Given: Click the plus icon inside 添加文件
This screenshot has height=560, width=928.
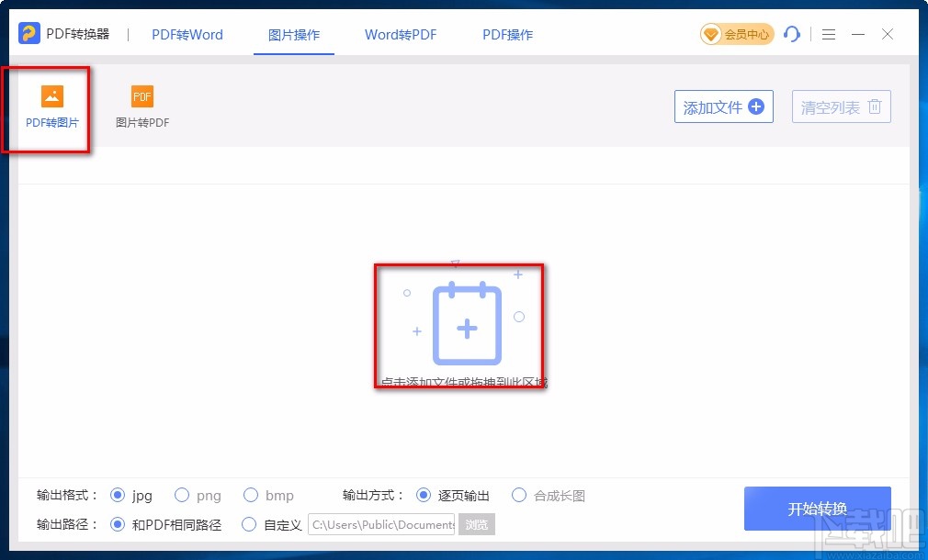Looking at the screenshot, I should 754,106.
